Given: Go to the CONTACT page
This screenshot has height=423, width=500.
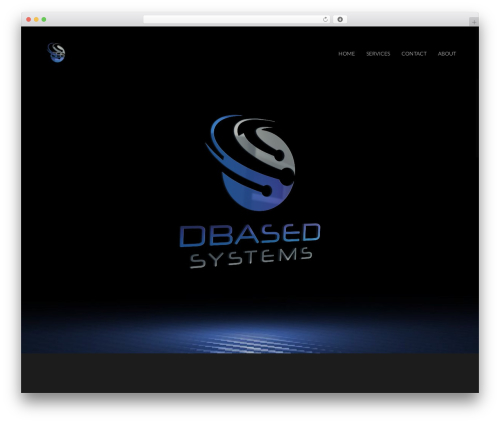Looking at the screenshot, I should [x=414, y=54].
